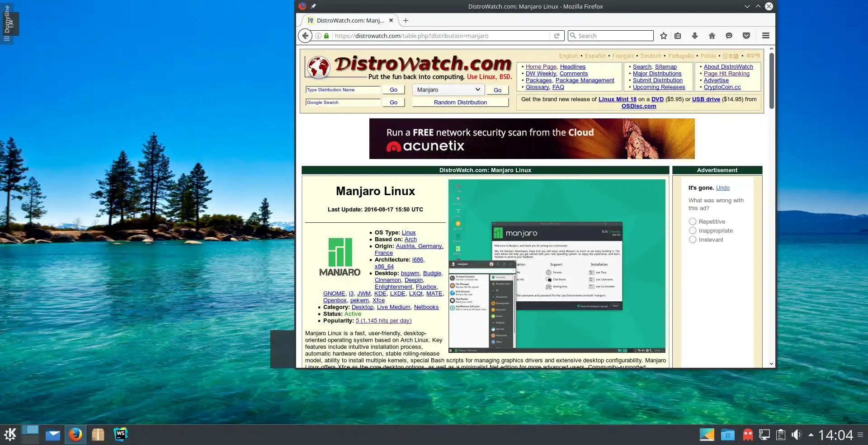Click the colorful desktop icon in the system tray

pyautogui.click(x=707, y=435)
